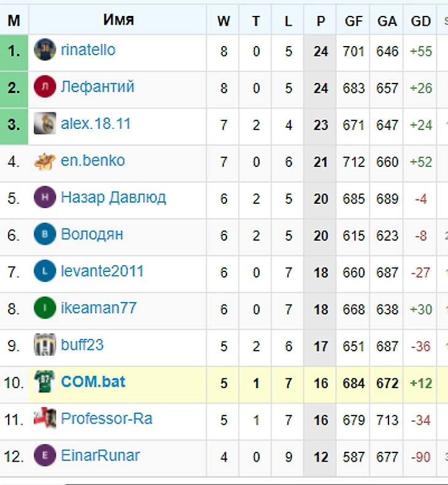Open the rinatello profile link
This screenshot has height=485, width=448.
coord(88,50)
